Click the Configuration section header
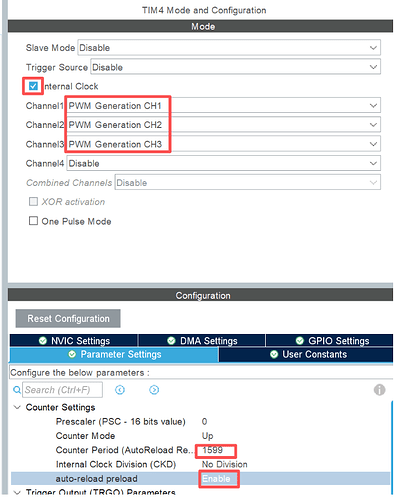The image size is (394, 500). click(200, 295)
